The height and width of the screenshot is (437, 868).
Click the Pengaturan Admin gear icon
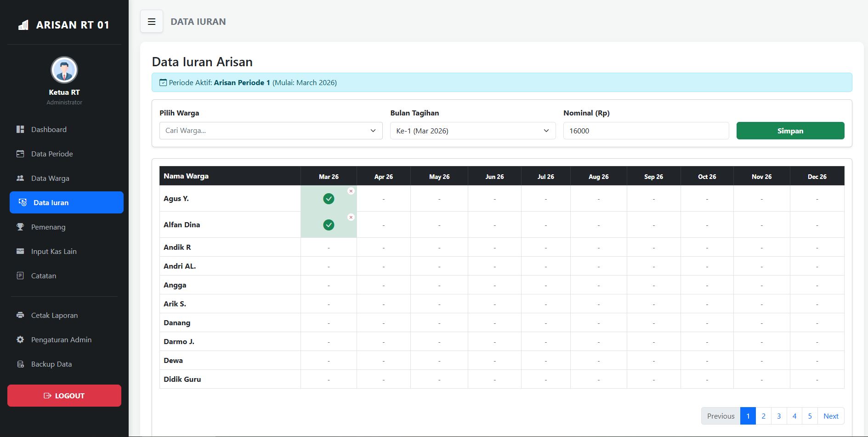pos(20,340)
